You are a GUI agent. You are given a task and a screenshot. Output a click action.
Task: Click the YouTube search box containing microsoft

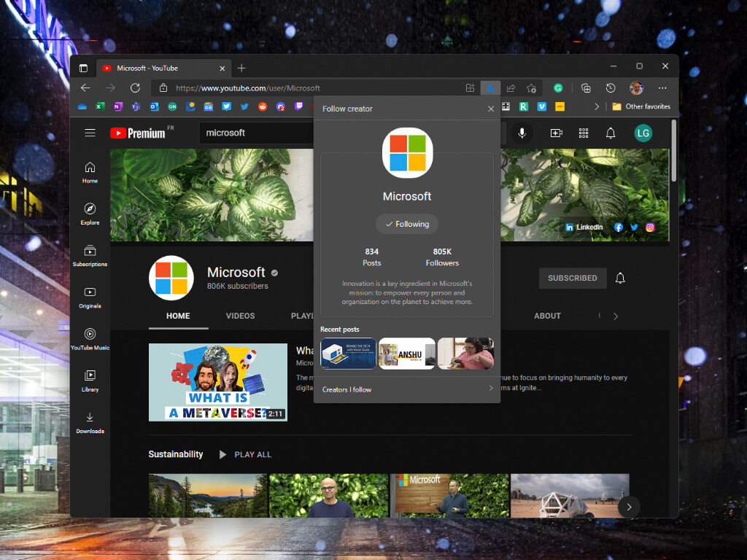click(258, 133)
